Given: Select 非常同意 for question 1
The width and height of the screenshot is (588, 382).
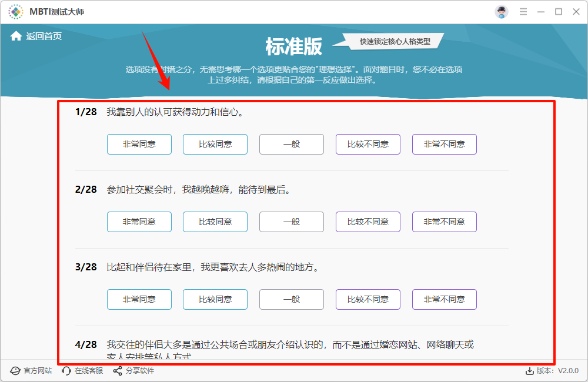Looking at the screenshot, I should point(139,144).
